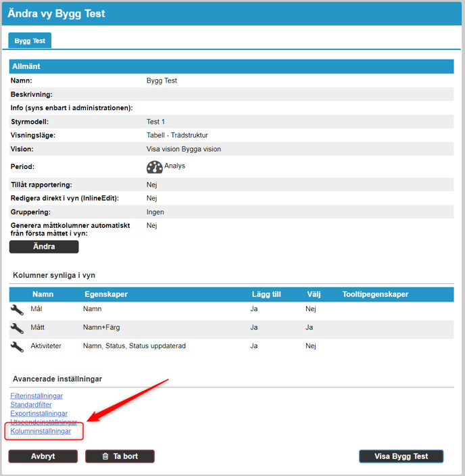The image size is (465, 476).
Task: Click the Analys gauge icon in Period
Action: click(x=154, y=168)
